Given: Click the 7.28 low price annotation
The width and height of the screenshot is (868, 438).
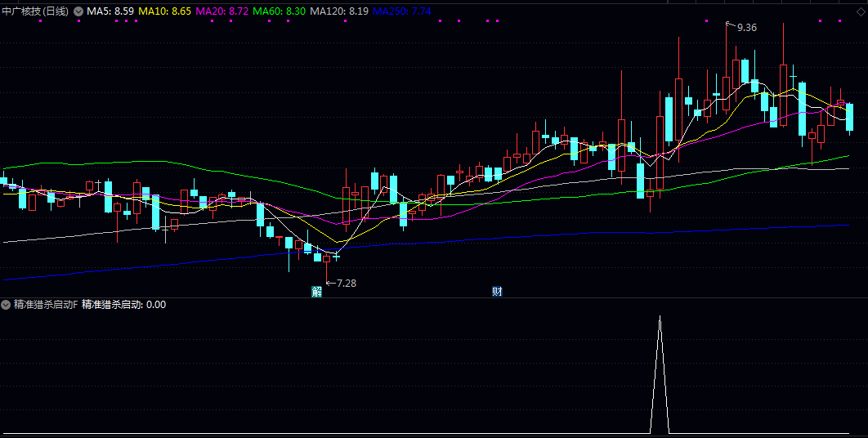Looking at the screenshot, I should (x=346, y=284).
